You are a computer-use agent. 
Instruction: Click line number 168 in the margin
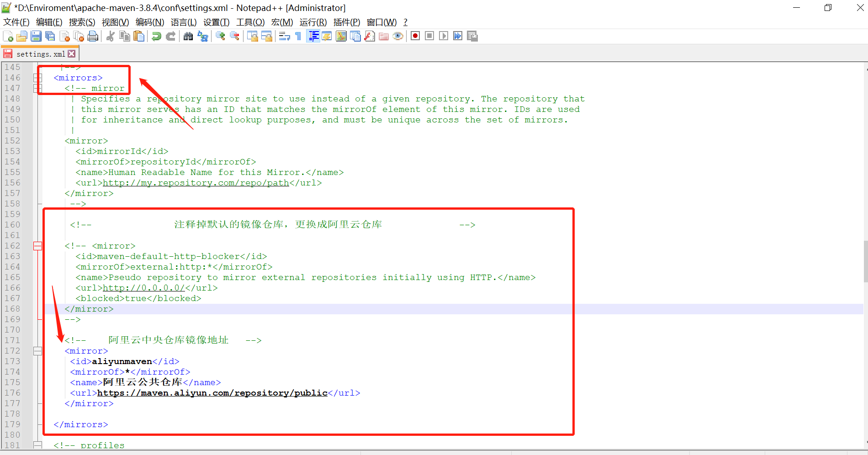(13, 309)
